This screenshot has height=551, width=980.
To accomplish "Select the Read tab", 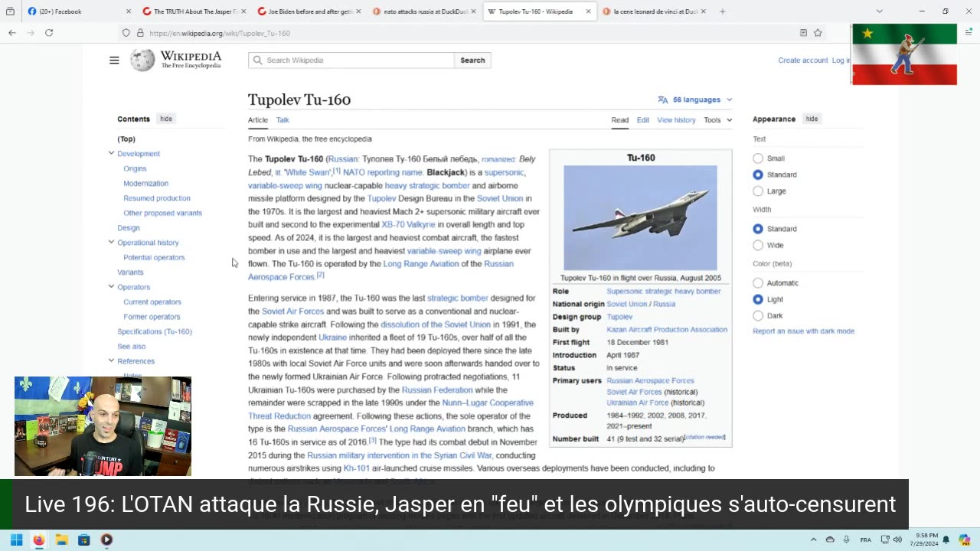I will pyautogui.click(x=620, y=120).
